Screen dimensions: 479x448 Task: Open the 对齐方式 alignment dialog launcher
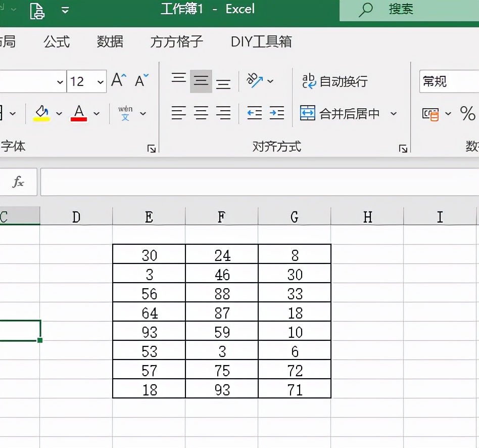404,148
